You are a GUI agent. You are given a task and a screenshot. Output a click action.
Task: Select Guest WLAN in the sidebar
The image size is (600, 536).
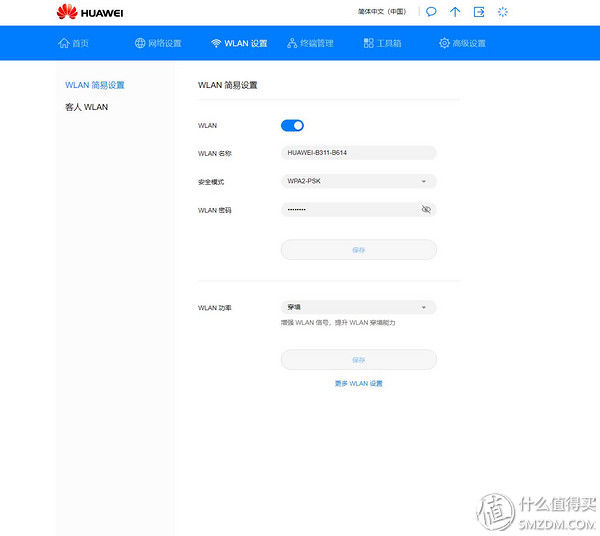(86, 107)
